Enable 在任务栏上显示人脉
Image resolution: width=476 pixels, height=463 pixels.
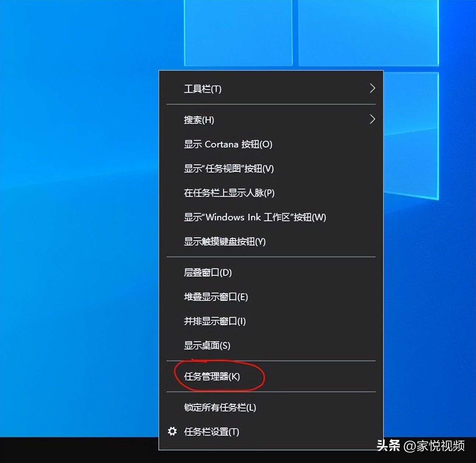point(229,193)
